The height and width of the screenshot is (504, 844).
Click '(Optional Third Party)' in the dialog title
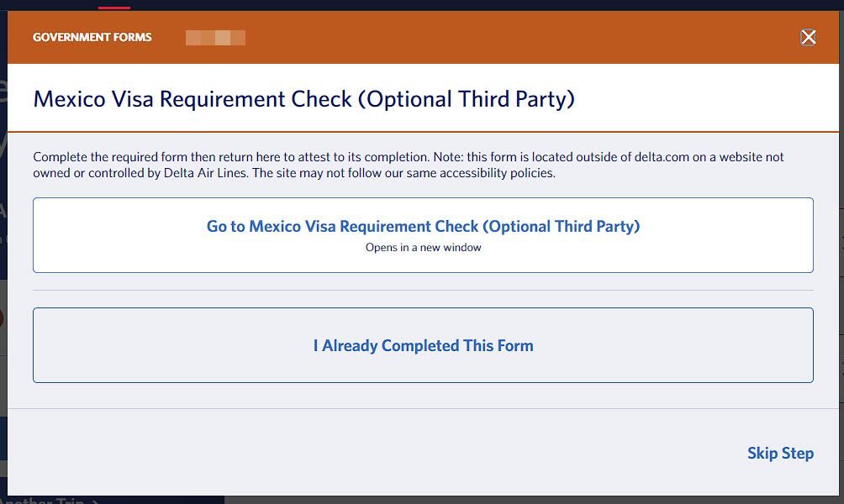pos(467,99)
